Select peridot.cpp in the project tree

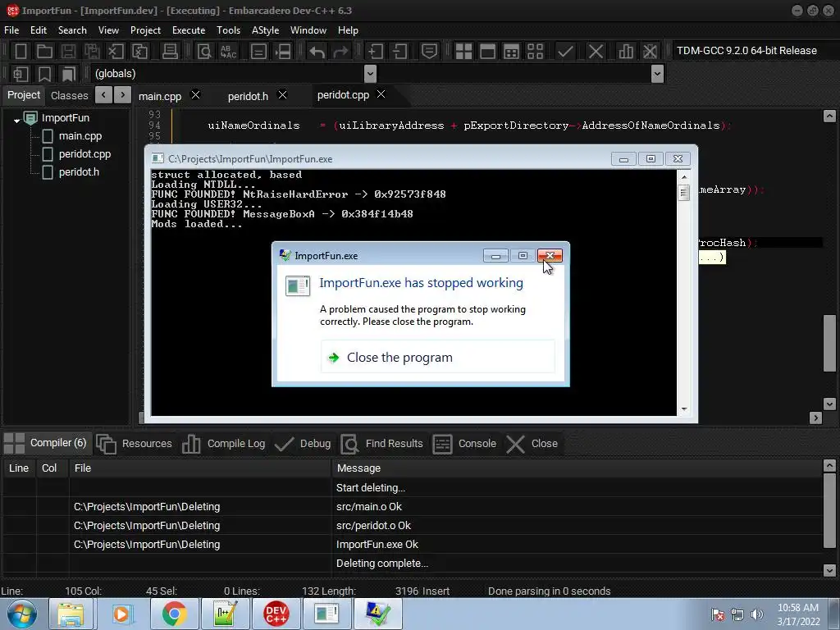coord(84,153)
